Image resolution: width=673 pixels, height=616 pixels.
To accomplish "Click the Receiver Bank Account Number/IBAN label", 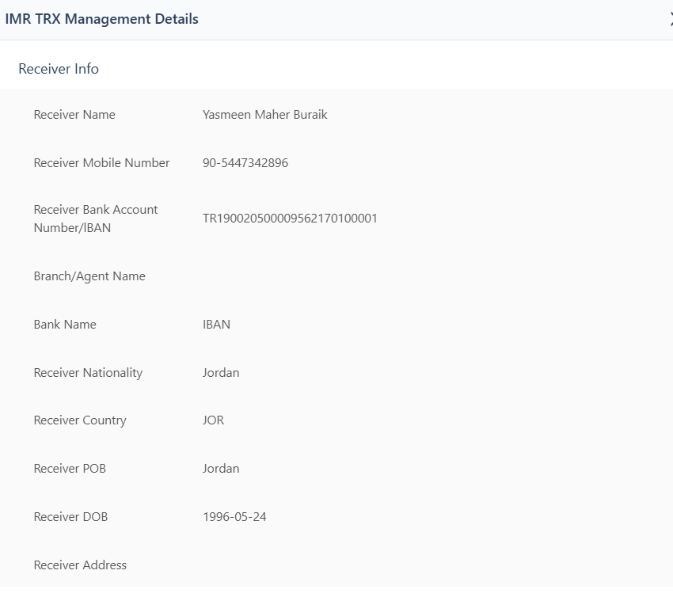I will 95,219.
